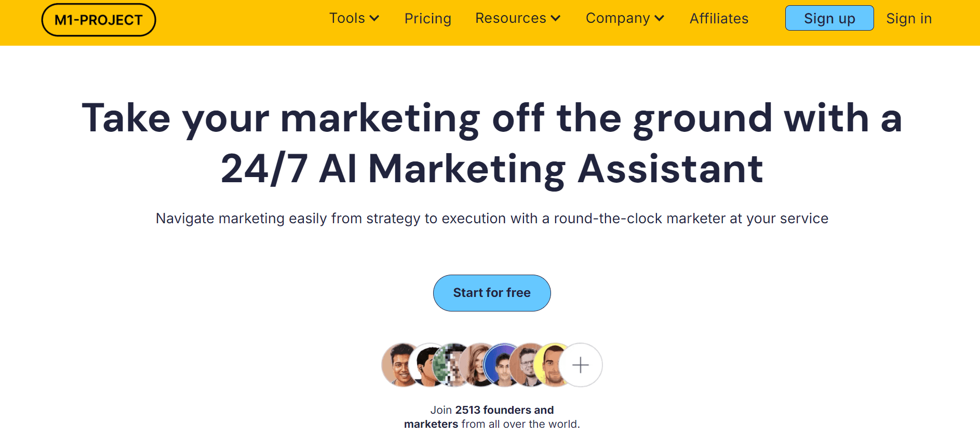Click the Sign in link

point(909,18)
